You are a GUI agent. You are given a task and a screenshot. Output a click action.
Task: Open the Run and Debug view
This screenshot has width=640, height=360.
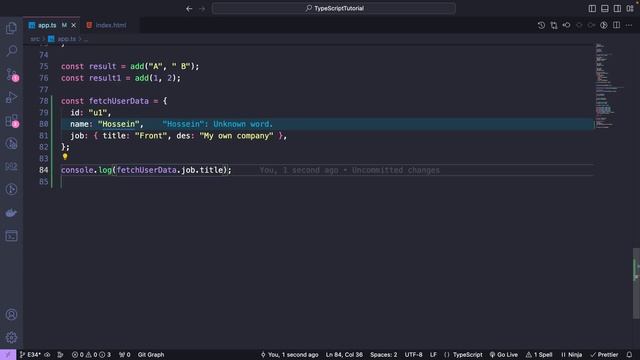(11, 97)
